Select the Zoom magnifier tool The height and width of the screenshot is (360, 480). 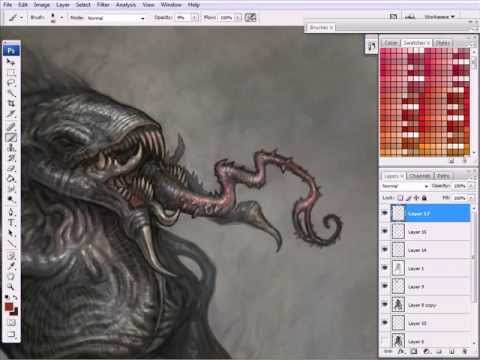(11, 286)
